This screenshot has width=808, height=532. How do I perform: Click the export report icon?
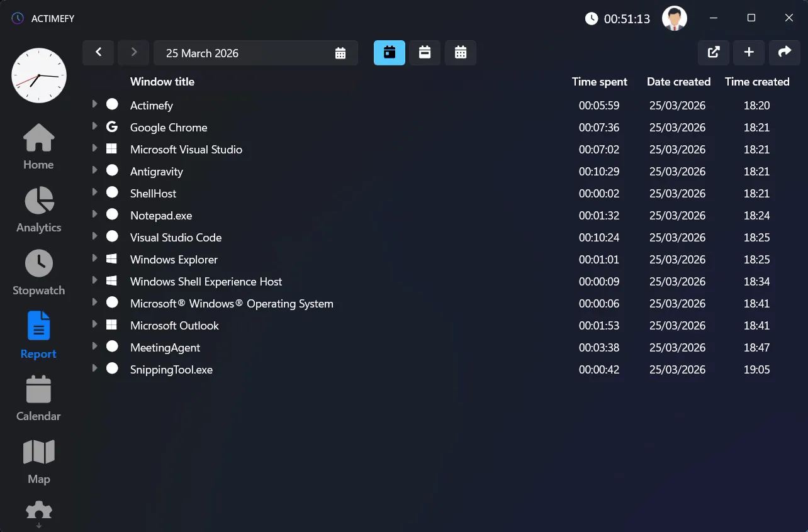[x=713, y=53]
